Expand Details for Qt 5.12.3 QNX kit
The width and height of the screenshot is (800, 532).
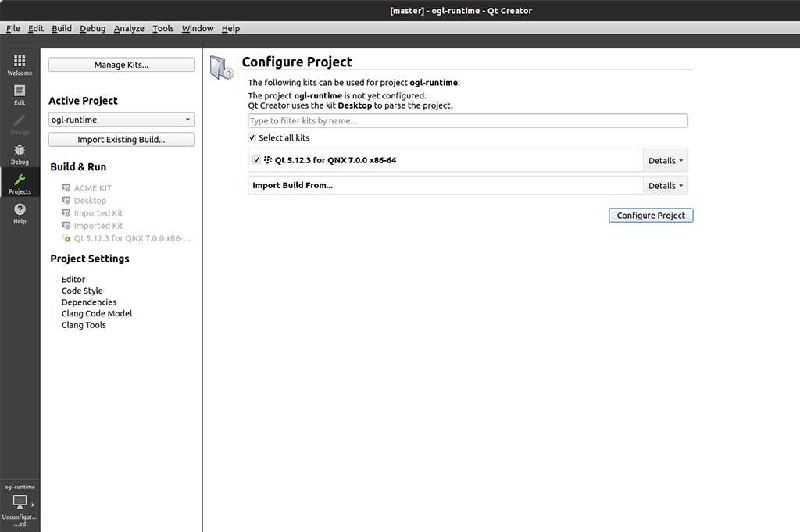click(665, 161)
